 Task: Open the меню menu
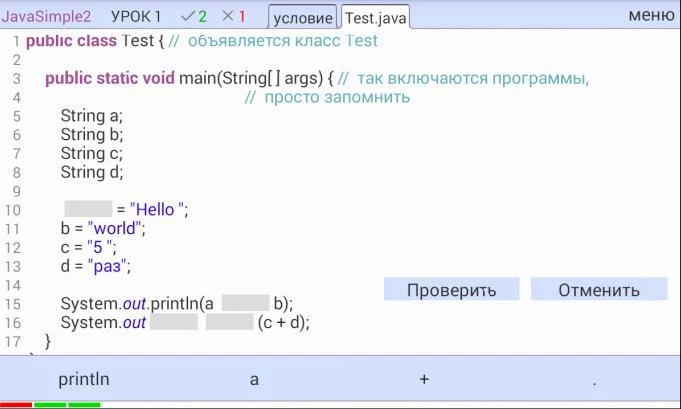pos(651,15)
